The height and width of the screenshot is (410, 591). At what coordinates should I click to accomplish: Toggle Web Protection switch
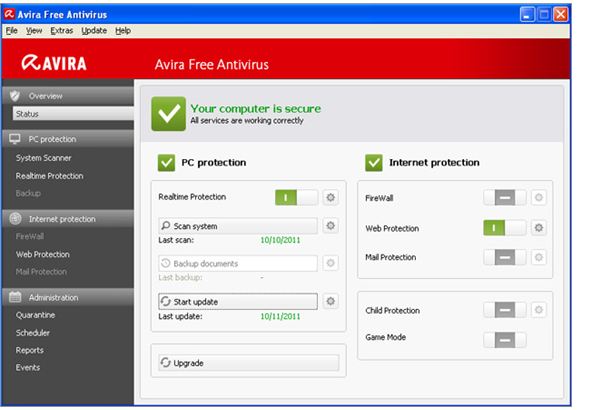click(x=505, y=228)
